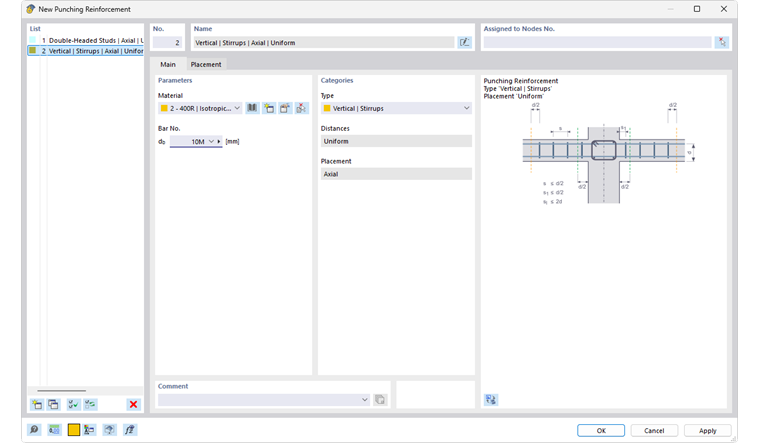The image size is (760, 443).
Task: Open the Material dropdown 2 - 400R
Action: coord(200,108)
